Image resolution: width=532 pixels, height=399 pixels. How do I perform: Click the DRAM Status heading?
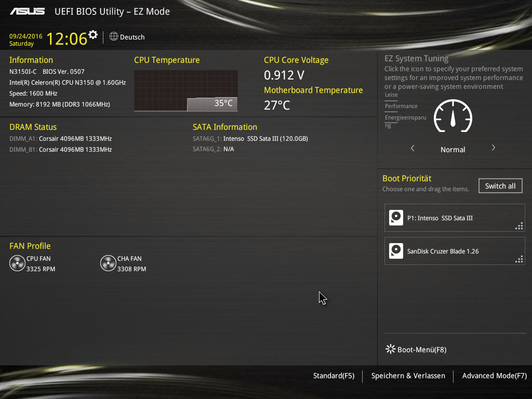(33, 127)
